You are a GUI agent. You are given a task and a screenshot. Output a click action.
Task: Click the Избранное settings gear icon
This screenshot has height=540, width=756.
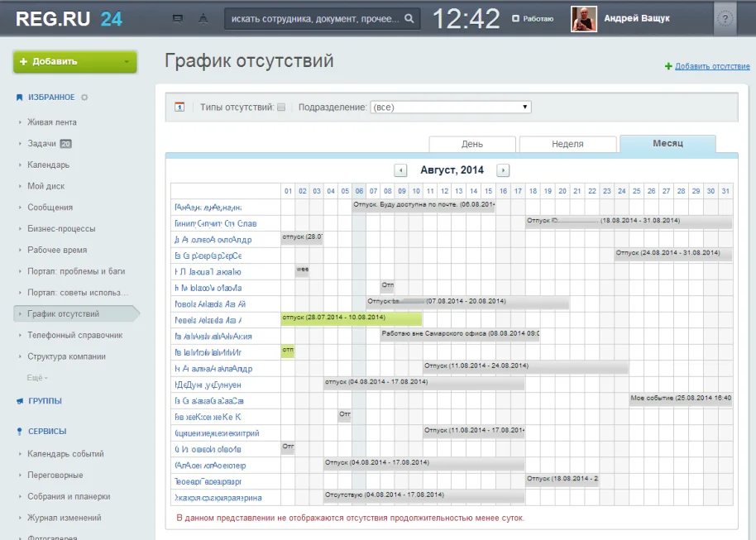click(84, 98)
